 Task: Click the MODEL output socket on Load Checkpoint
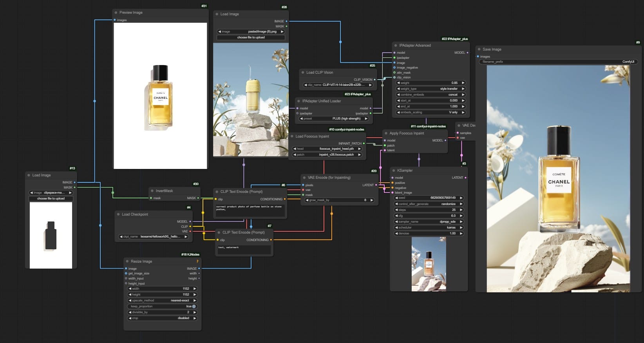point(190,221)
